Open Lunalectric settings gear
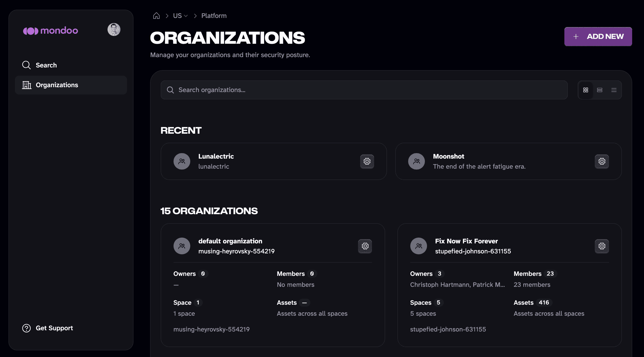Image resolution: width=644 pixels, height=357 pixels. [367, 161]
